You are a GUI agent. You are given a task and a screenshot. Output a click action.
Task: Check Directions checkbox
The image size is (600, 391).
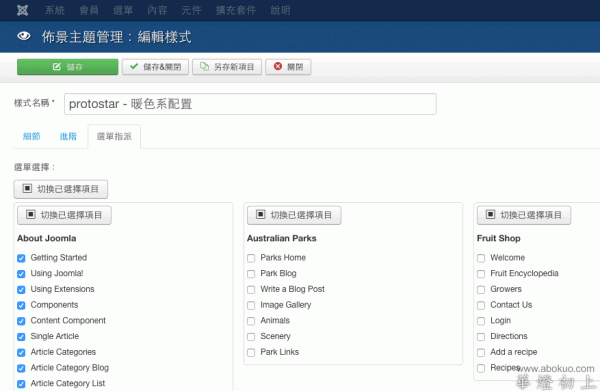481,337
